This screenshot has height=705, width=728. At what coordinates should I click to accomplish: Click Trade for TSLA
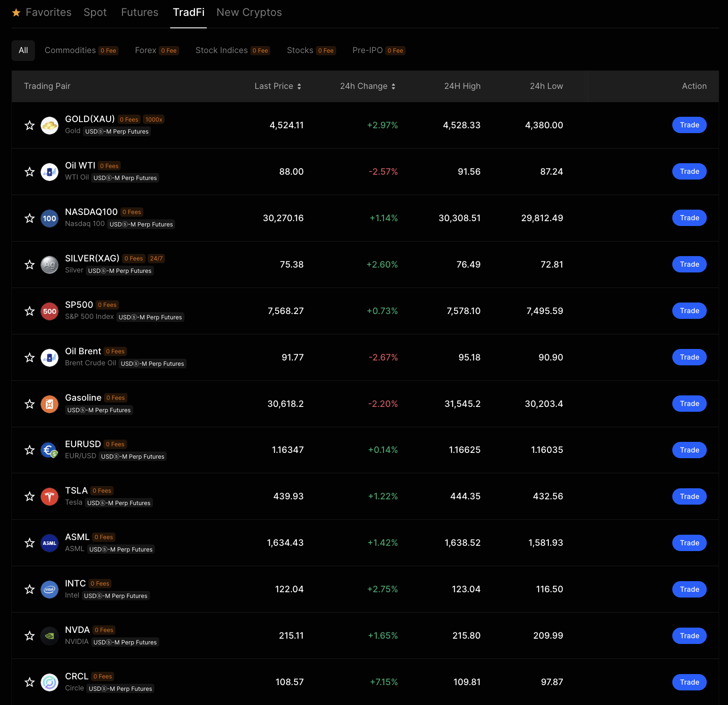[690, 497]
